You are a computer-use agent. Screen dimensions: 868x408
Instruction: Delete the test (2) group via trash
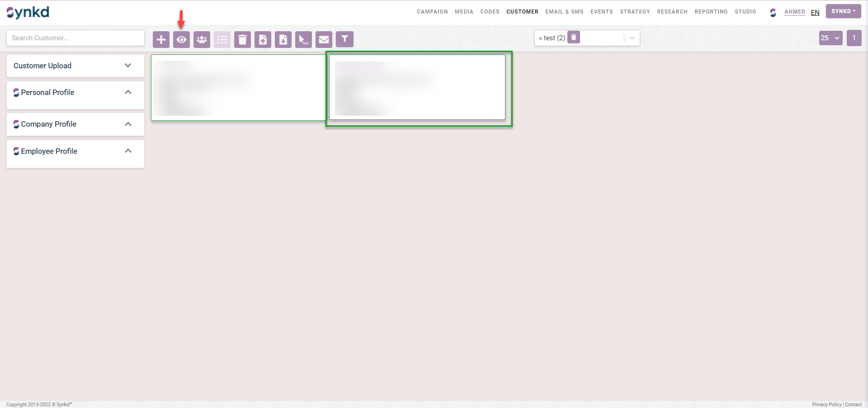(x=573, y=37)
